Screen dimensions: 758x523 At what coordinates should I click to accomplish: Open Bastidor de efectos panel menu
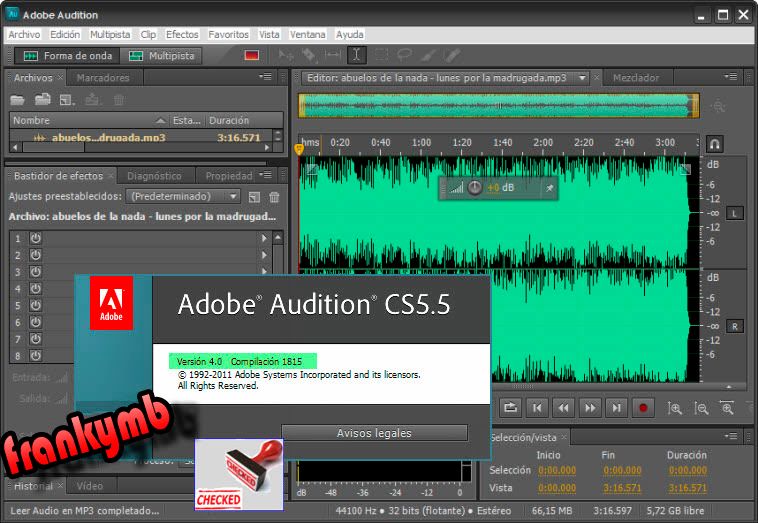[x=265, y=174]
